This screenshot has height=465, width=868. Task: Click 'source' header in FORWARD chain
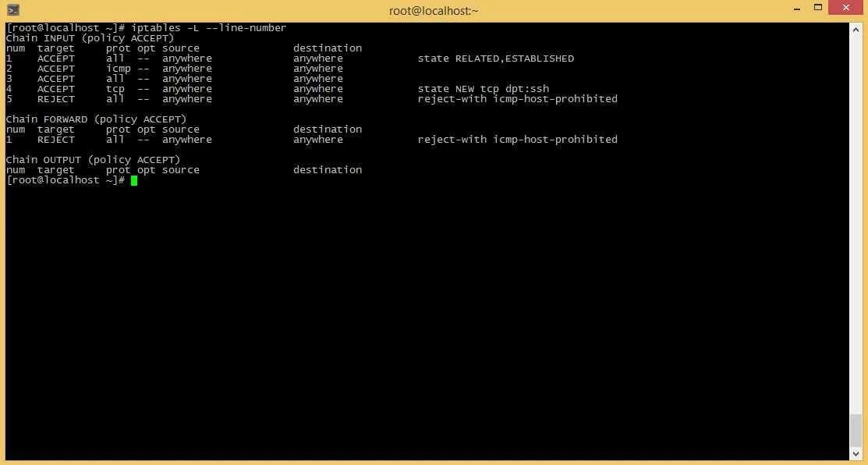[181, 129]
